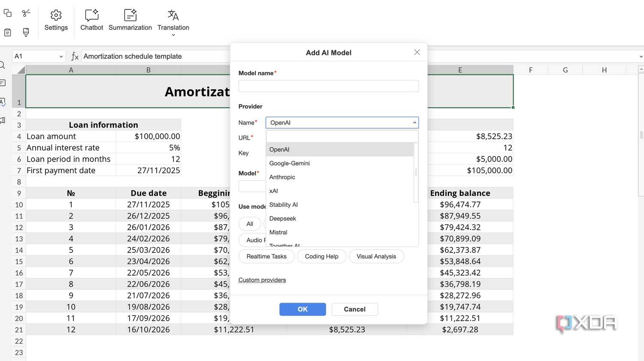Click the Ending balance column heading
This screenshot has height=361, width=644.
point(460,193)
